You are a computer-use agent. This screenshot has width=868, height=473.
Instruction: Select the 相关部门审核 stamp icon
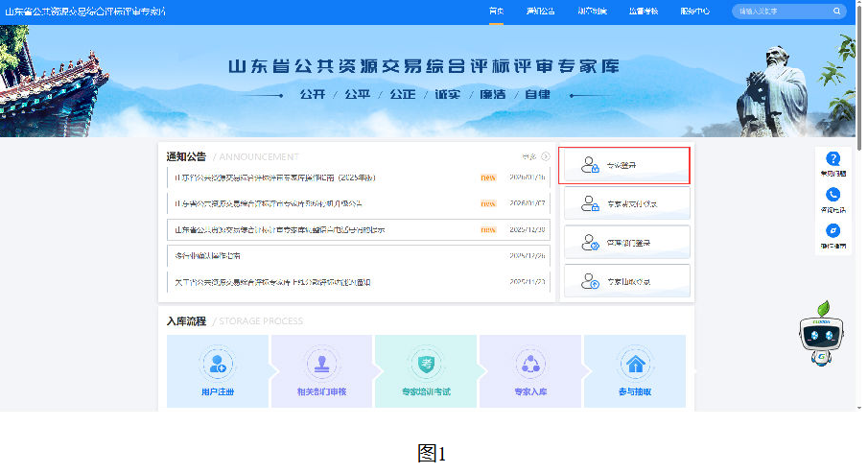pos(321,364)
